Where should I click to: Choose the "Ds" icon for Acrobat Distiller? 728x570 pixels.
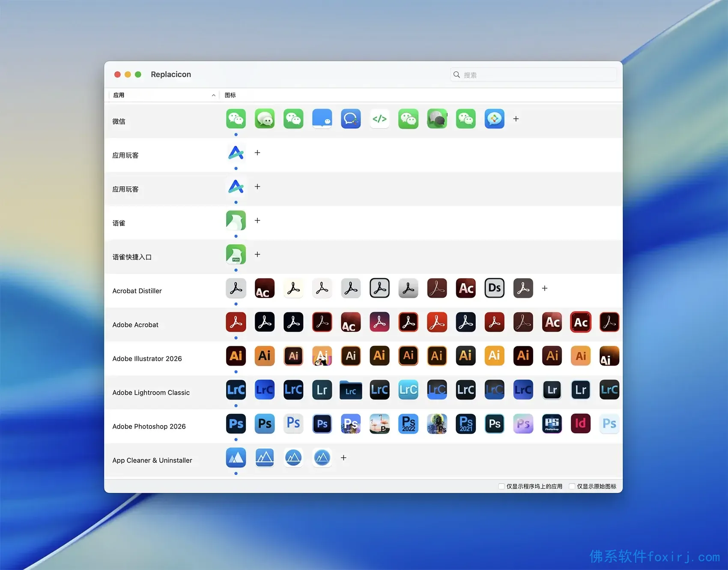pyautogui.click(x=494, y=288)
